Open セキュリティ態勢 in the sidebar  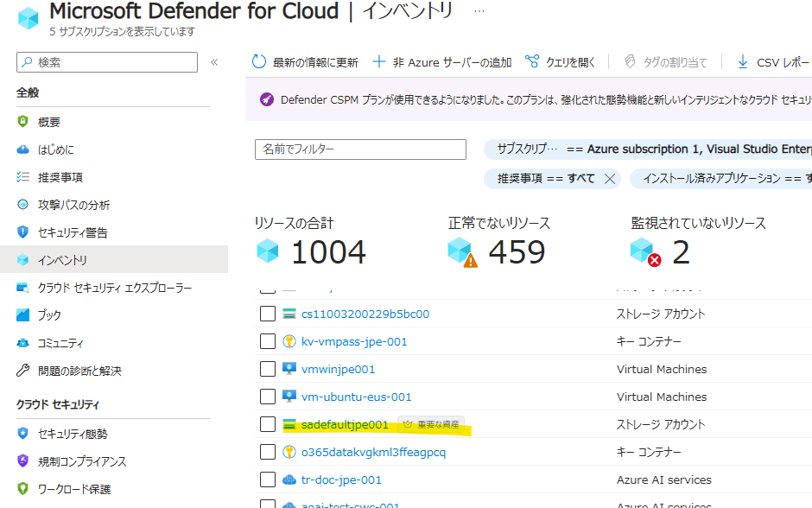pyautogui.click(x=73, y=434)
